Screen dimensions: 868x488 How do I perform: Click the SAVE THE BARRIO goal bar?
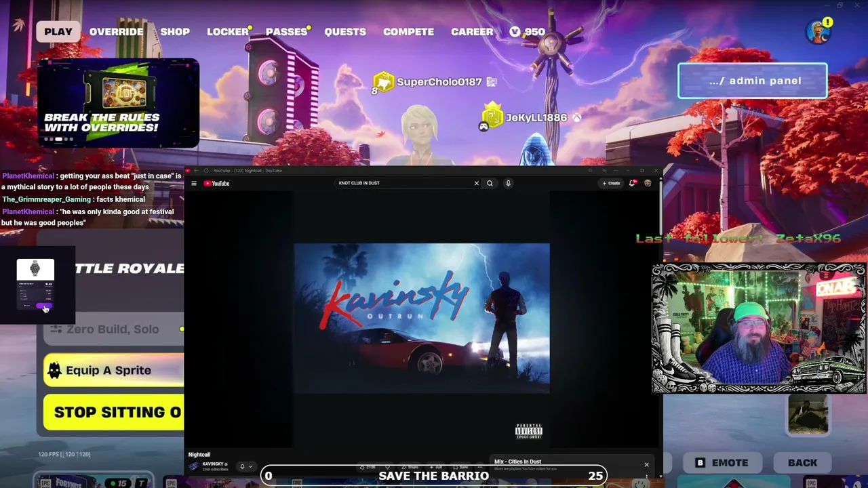pyautogui.click(x=433, y=476)
